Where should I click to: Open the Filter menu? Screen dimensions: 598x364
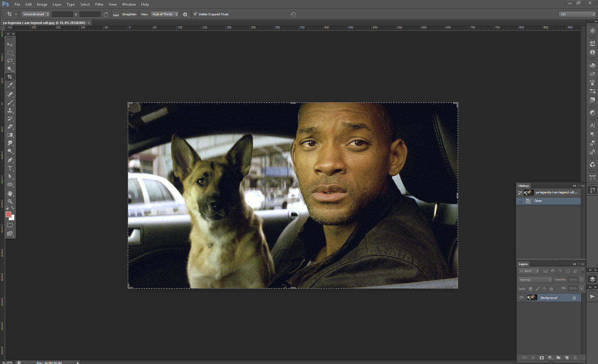click(x=99, y=4)
